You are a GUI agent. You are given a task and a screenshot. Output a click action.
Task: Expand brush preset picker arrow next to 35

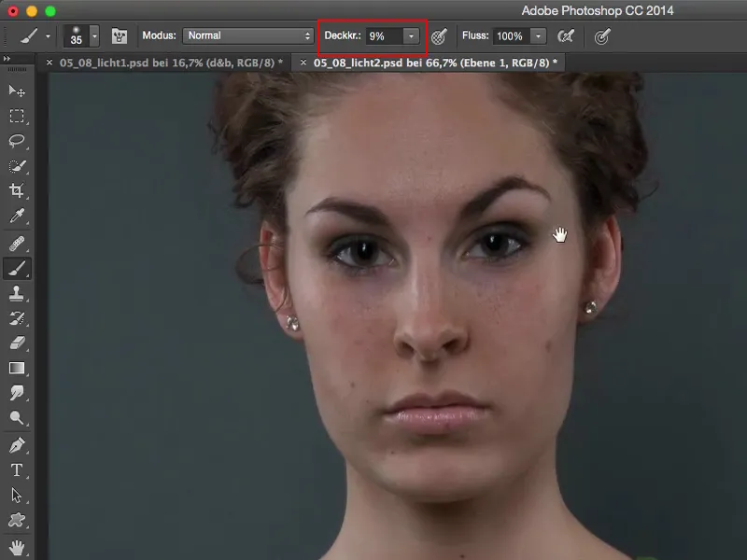pos(94,36)
